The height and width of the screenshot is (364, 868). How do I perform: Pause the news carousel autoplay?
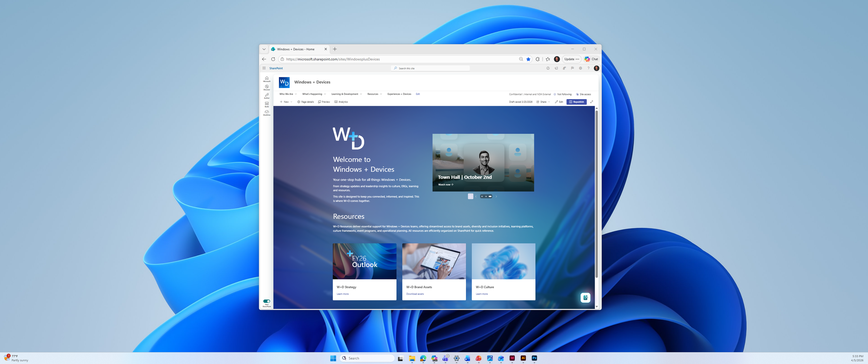point(470,196)
